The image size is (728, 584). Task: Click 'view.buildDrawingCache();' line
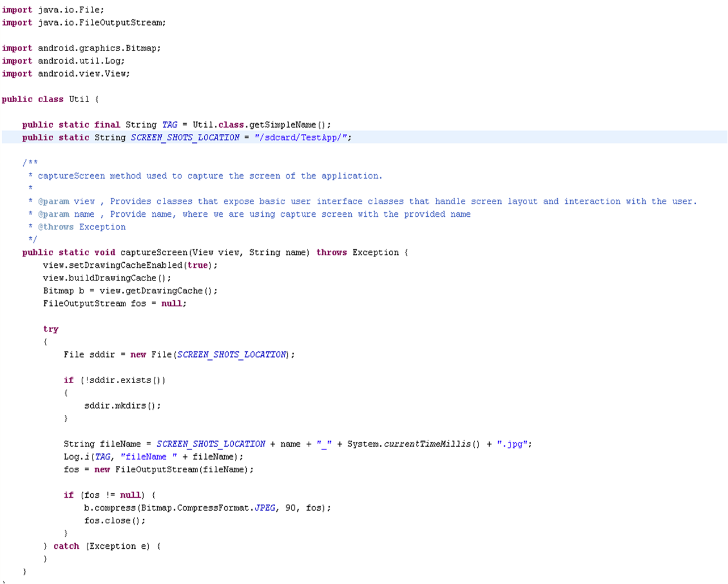click(x=107, y=278)
